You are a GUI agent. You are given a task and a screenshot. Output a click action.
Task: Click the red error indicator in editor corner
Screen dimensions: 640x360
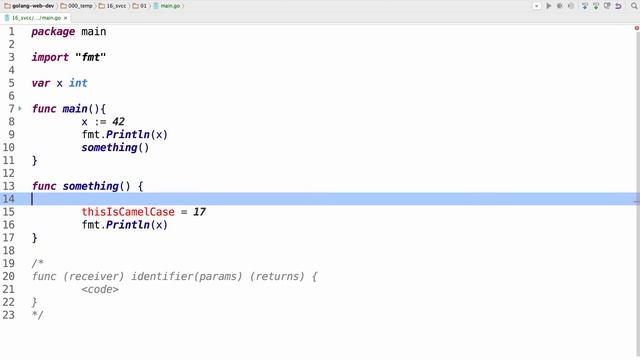tap(636, 28)
